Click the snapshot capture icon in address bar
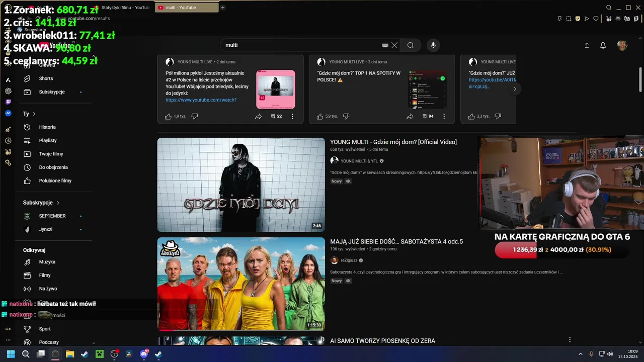Screen dimensions: 644x362 click(569, 19)
